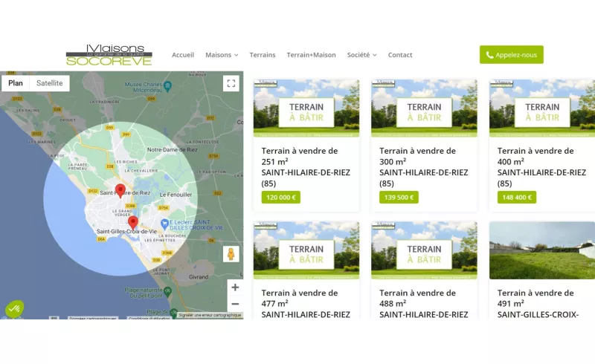Click the Street View pegman icon
Viewport: 595px width, 364px height.
tap(231, 254)
